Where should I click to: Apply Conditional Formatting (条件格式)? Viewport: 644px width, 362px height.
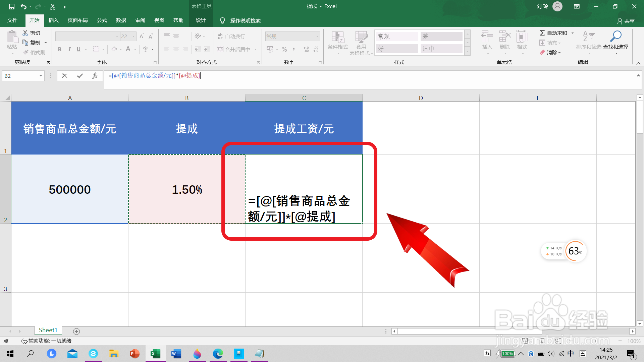coord(338,43)
